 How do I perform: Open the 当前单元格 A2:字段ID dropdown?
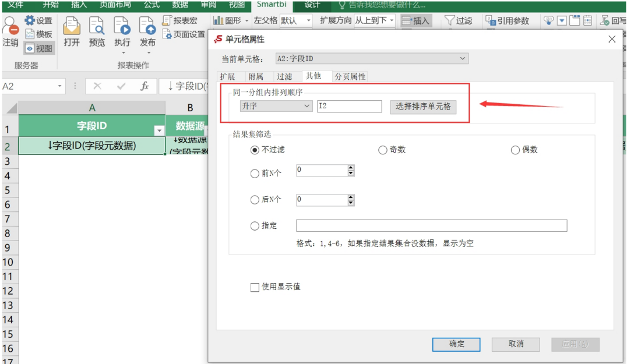point(372,59)
